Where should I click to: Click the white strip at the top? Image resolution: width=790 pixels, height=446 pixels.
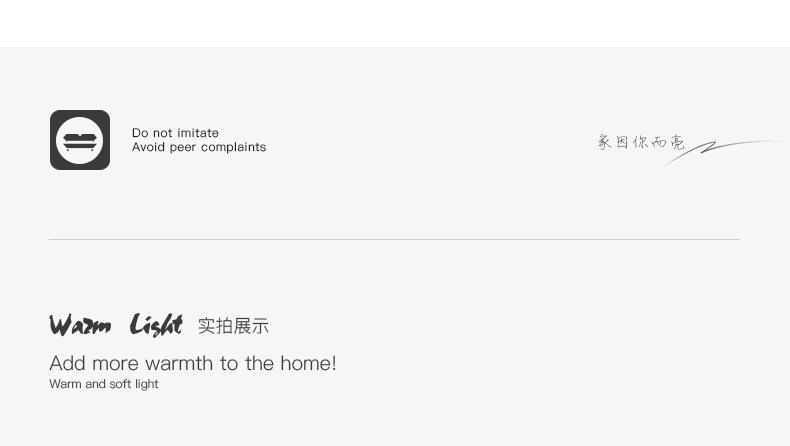395,23
